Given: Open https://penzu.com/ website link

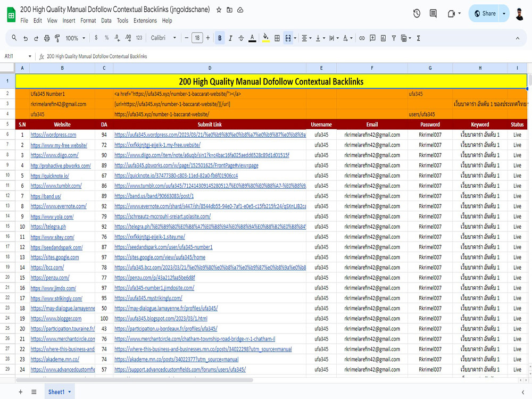Looking at the screenshot, I should 50,278.
